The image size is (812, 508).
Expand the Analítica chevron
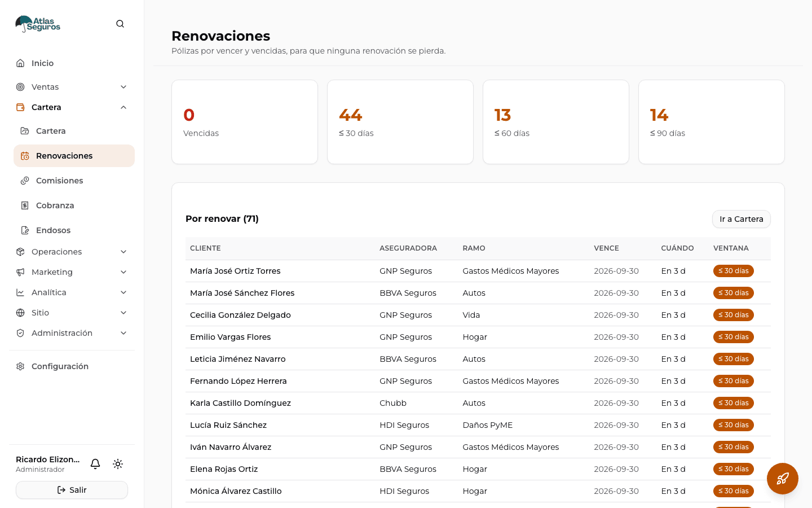point(123,292)
